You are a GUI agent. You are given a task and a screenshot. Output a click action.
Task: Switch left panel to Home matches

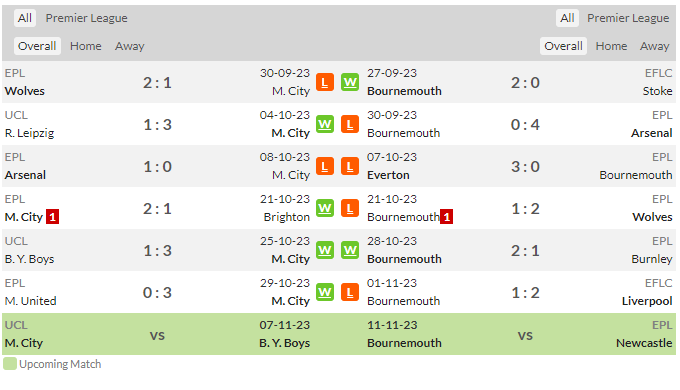[86, 46]
